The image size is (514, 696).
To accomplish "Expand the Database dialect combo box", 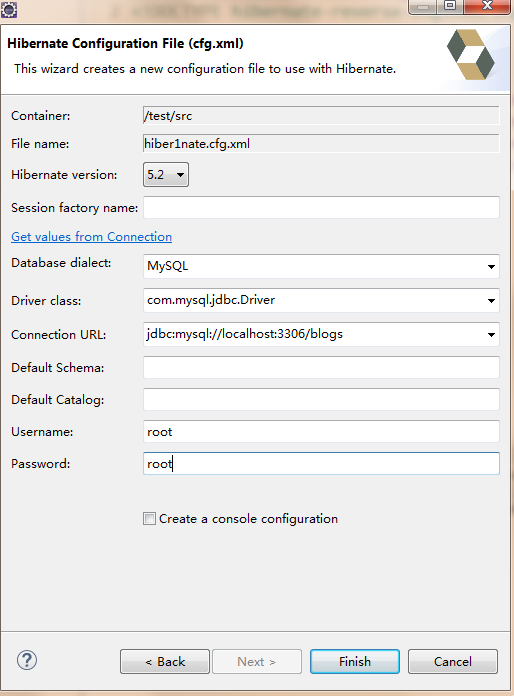I will 491,266.
